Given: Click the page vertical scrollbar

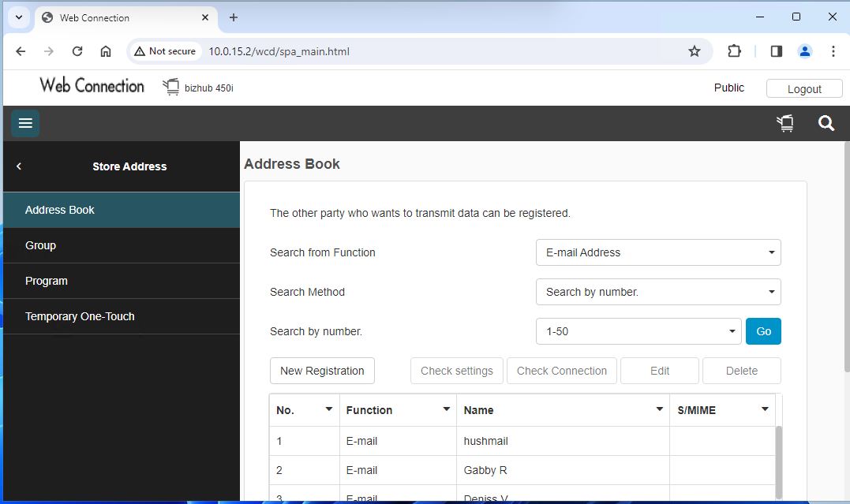Looking at the screenshot, I should coord(847,257).
